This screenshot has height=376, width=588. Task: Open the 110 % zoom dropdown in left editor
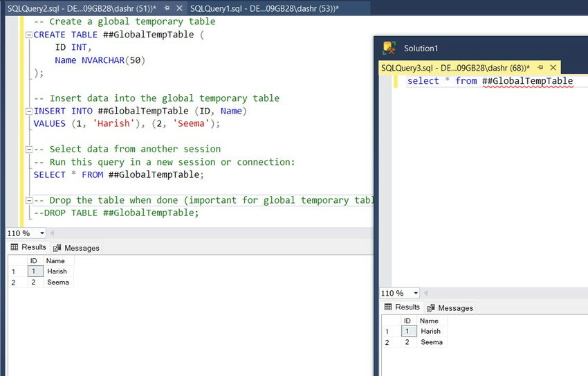click(x=42, y=233)
